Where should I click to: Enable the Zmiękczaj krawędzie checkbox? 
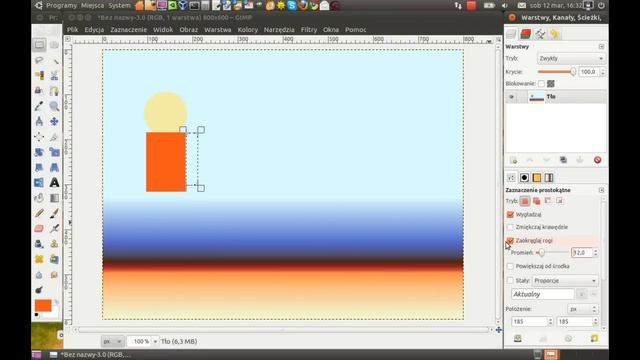point(510,227)
